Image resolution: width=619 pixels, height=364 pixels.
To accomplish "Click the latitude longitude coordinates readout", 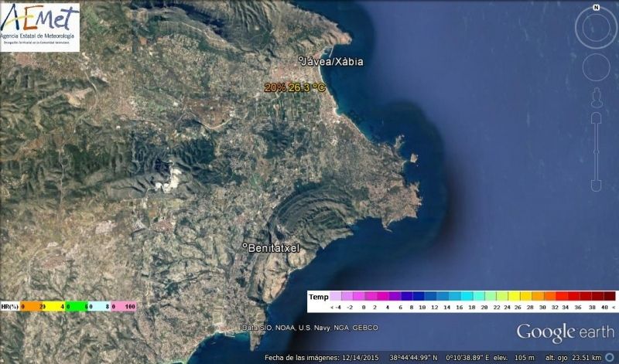I will click(x=440, y=358).
